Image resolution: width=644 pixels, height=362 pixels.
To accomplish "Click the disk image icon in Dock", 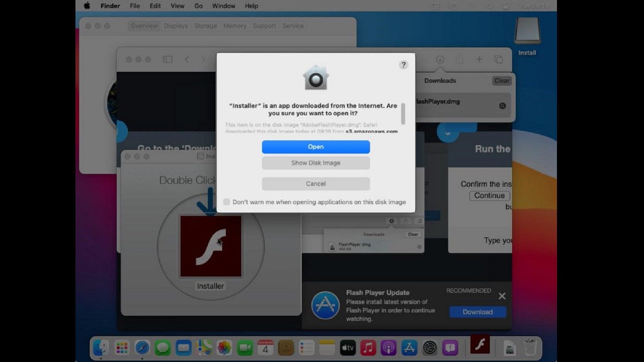I will tap(510, 347).
